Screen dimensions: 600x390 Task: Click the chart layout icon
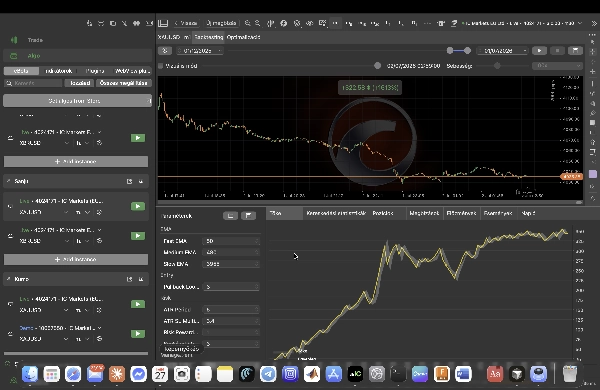click(163, 23)
